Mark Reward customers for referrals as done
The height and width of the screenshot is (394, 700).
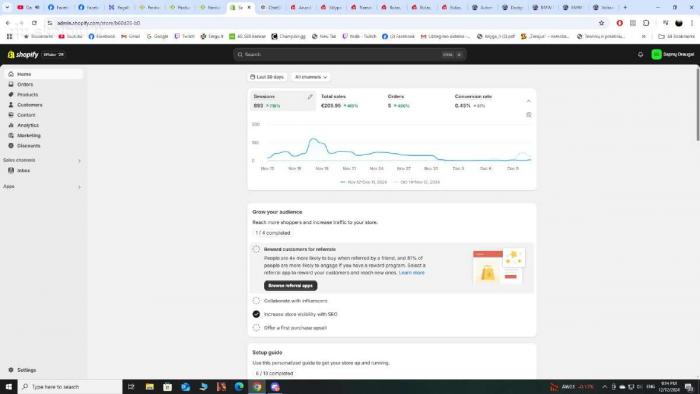coord(256,249)
